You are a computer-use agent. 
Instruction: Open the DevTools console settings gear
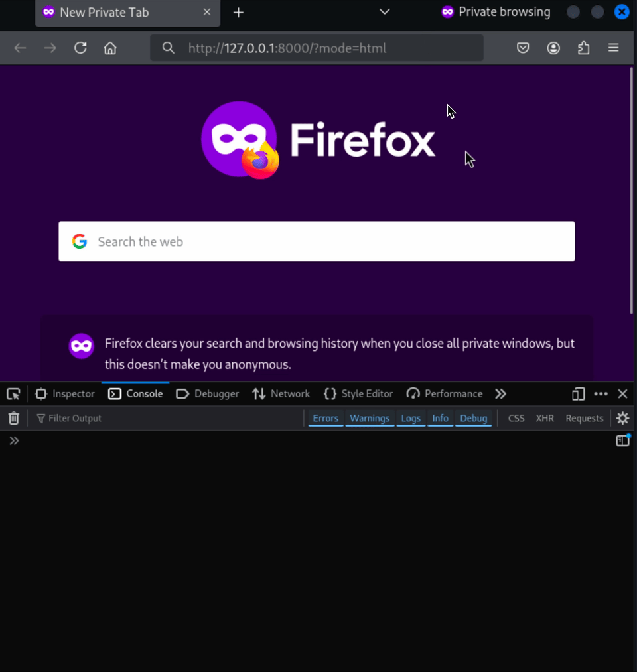[x=622, y=418]
